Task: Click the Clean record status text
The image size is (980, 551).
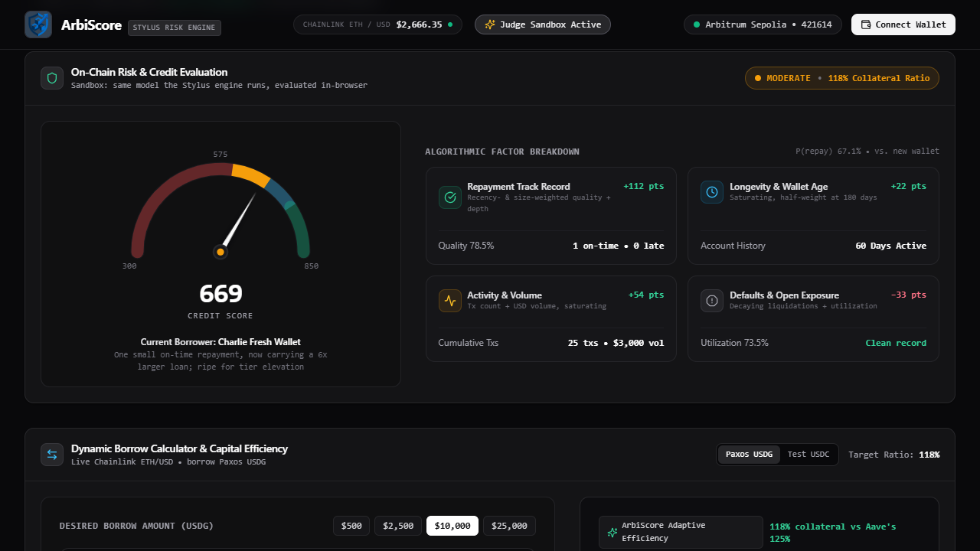Action: click(x=896, y=343)
